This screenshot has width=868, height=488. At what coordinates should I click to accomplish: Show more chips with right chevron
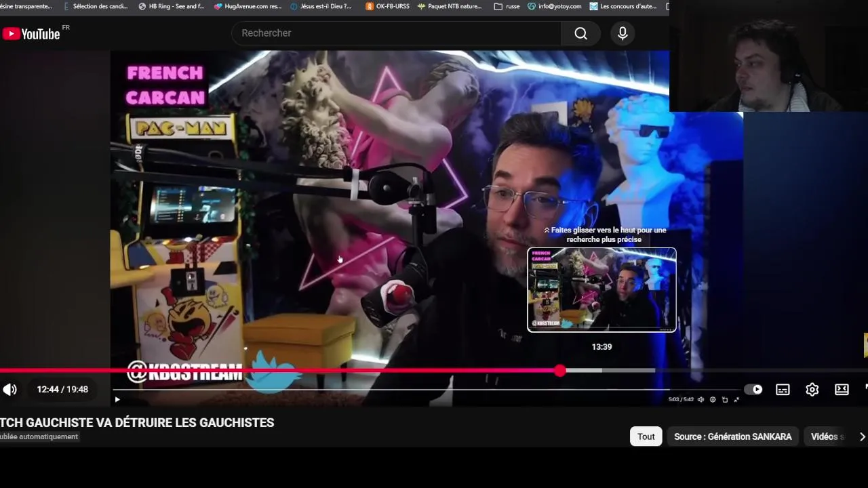862,436
